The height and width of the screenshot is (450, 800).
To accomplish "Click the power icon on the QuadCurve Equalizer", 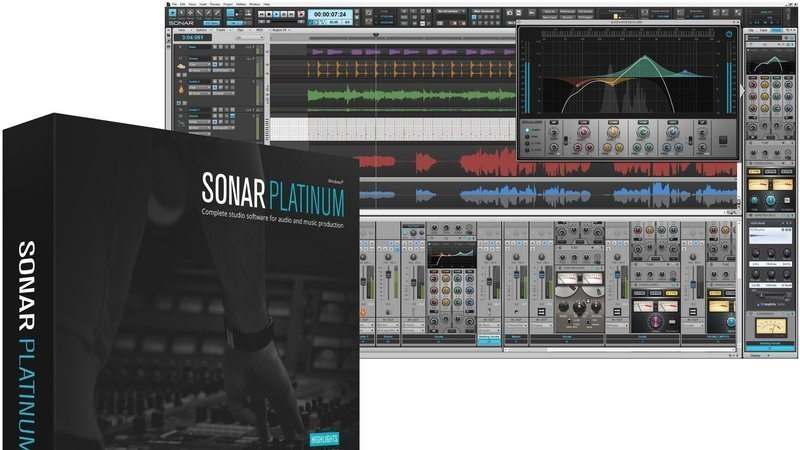I will point(729,36).
